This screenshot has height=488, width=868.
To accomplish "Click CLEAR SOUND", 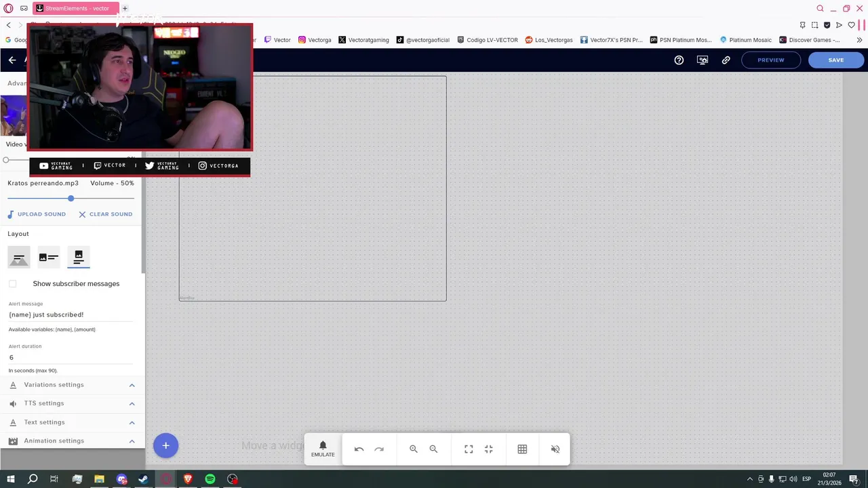I will click(x=105, y=214).
